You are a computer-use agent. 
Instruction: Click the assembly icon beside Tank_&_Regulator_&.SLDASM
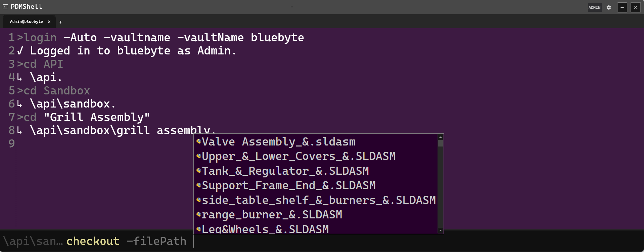pos(198,171)
